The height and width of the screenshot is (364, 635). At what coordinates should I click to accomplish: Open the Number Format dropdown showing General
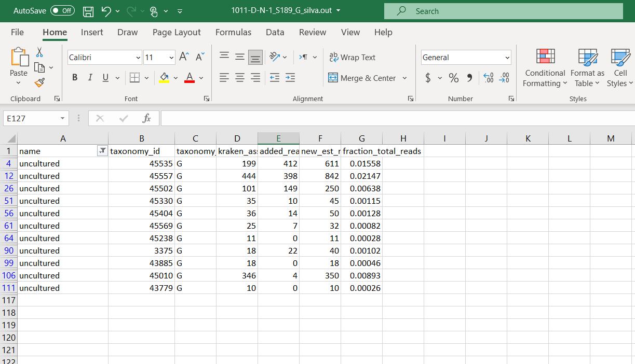tap(506, 57)
